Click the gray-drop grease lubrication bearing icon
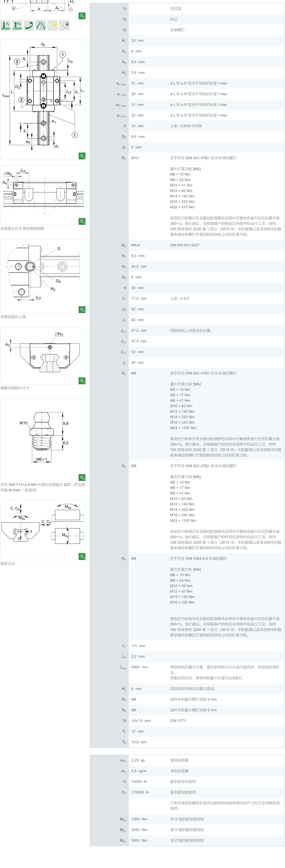The image size is (285, 868). 64,26
